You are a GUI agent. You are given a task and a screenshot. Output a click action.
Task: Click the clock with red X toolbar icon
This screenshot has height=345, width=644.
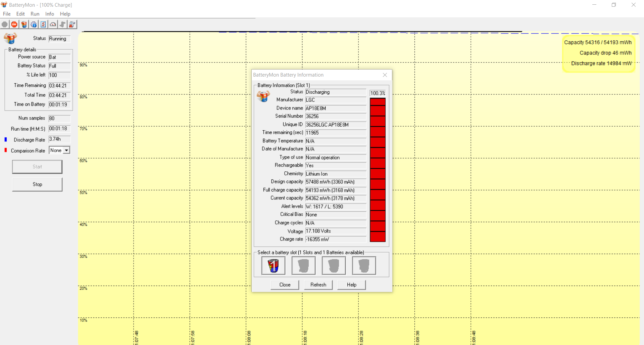72,24
